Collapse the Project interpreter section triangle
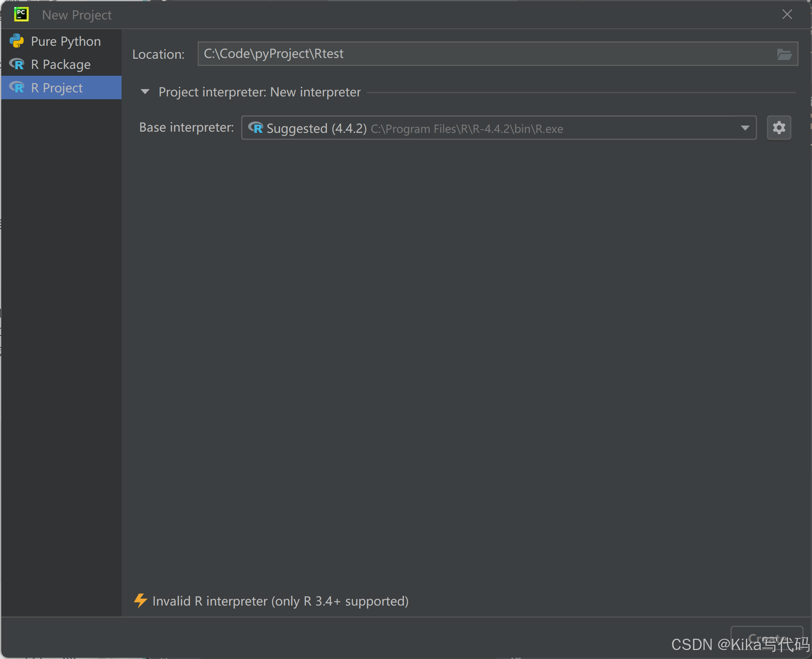 click(x=145, y=92)
